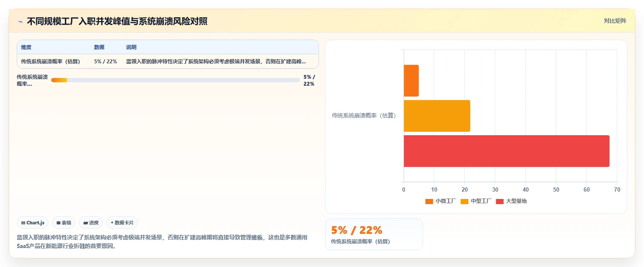Toggle the 中型工厂 legend item
Image resolution: width=644 pixels, height=267 pixels.
(x=476, y=201)
